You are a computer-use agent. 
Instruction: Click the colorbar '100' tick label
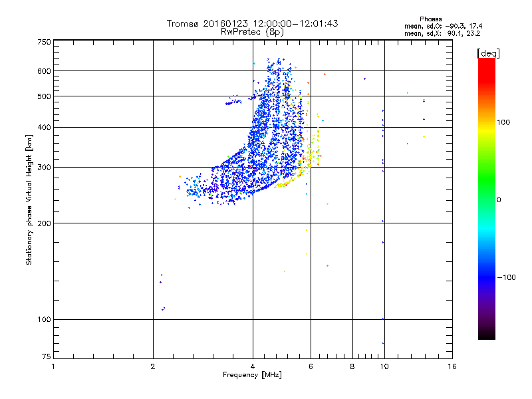coord(503,122)
